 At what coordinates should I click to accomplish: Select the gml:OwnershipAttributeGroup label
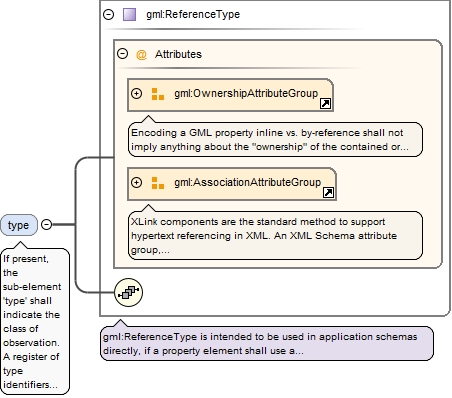[246, 93]
